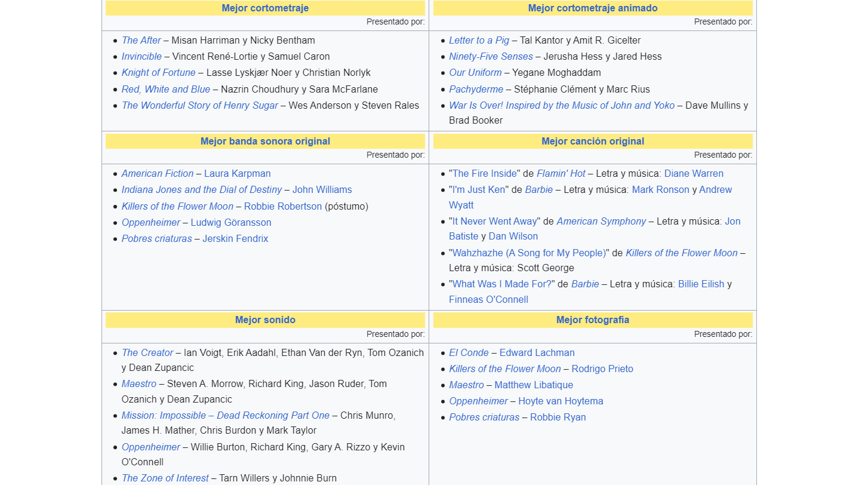This screenshot has width=868, height=485.
Task: Open Wahzhazhe (A Song for My People) link
Action: (x=530, y=253)
